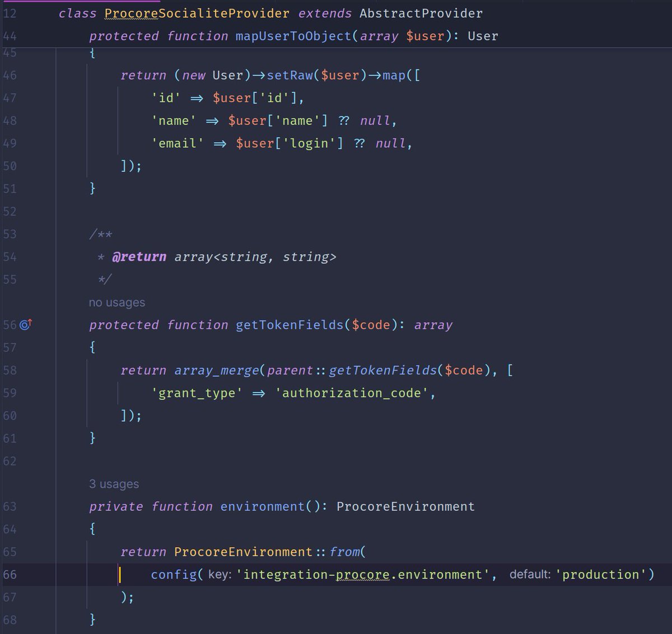Image resolution: width=672 pixels, height=634 pixels.
Task: Click the 'production' default string
Action: (601, 575)
